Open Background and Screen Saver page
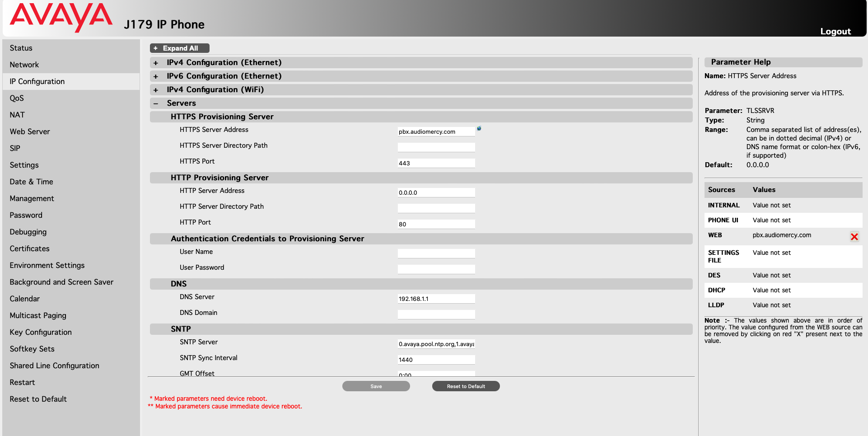Screen dimensions: 868x436 pos(71,282)
